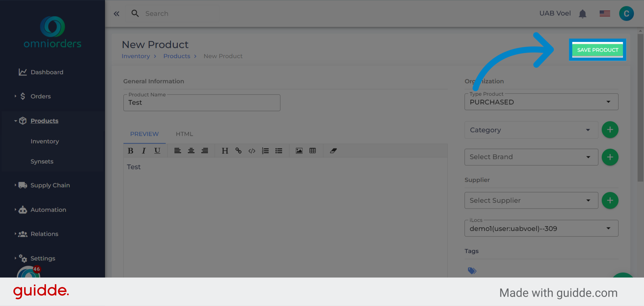Screen dimensions: 644x306
Task: Select the Preview tab
Action: coord(144,134)
